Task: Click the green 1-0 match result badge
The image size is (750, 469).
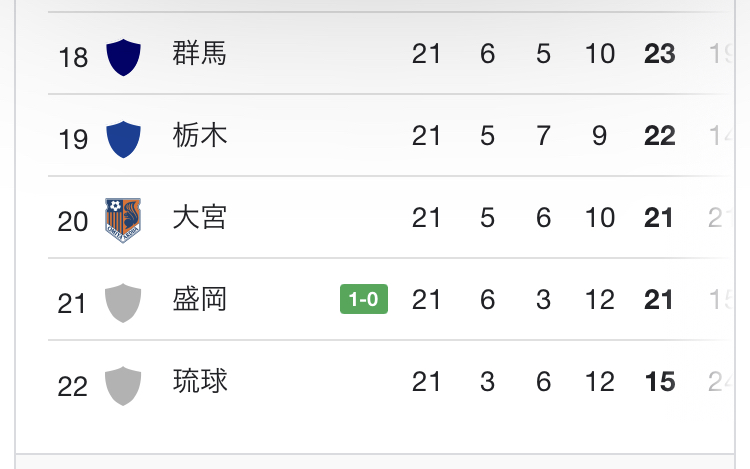Action: pos(364,299)
